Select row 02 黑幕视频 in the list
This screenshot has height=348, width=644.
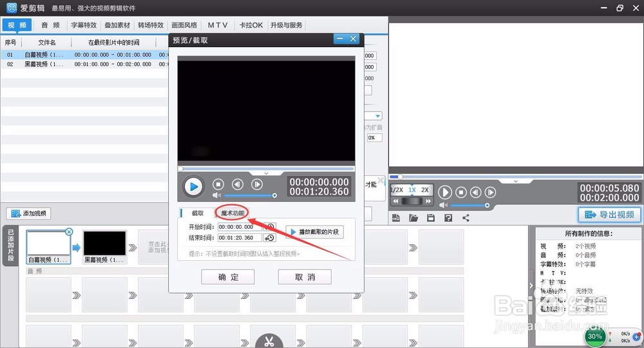pos(84,64)
